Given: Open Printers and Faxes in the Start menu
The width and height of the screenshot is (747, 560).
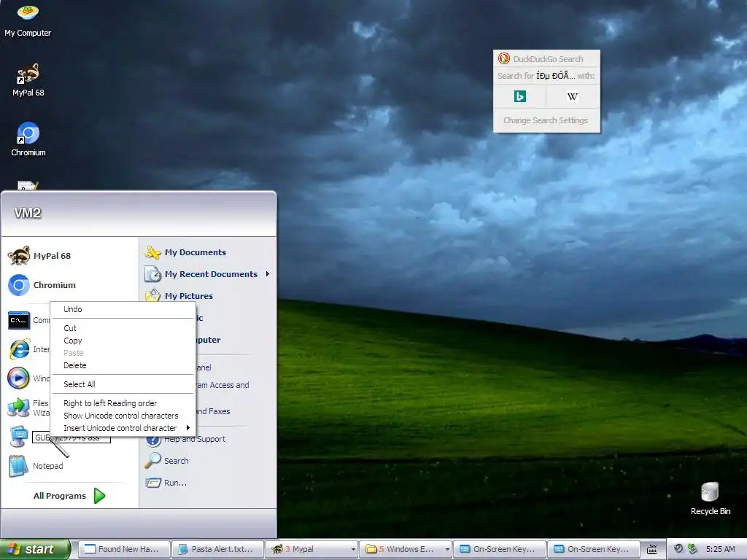Looking at the screenshot, I should (213, 411).
